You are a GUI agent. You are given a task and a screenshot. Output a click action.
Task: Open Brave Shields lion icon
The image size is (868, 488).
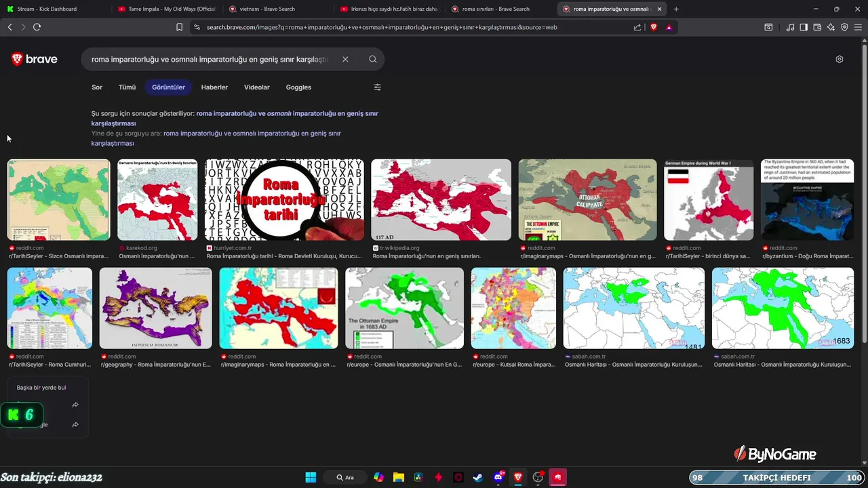(x=654, y=27)
